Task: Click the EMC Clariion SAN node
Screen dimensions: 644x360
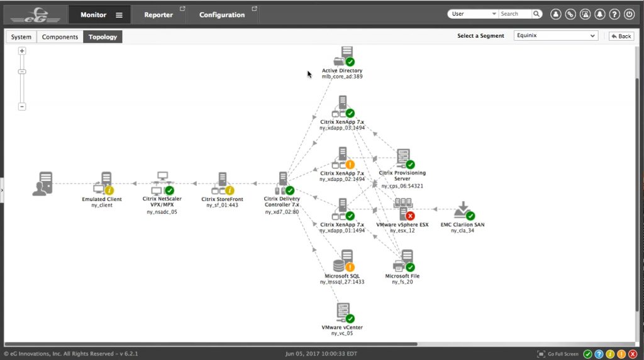Action: click(x=464, y=210)
